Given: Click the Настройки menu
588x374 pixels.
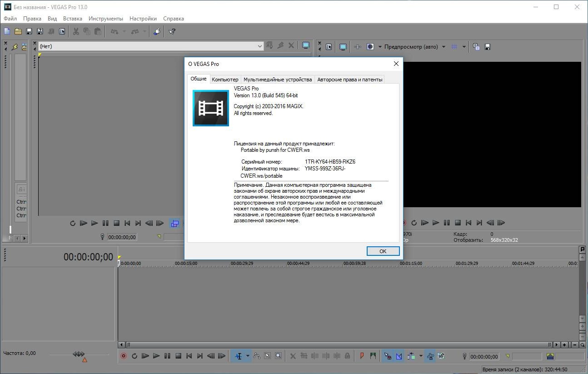Looking at the screenshot, I should pos(143,19).
